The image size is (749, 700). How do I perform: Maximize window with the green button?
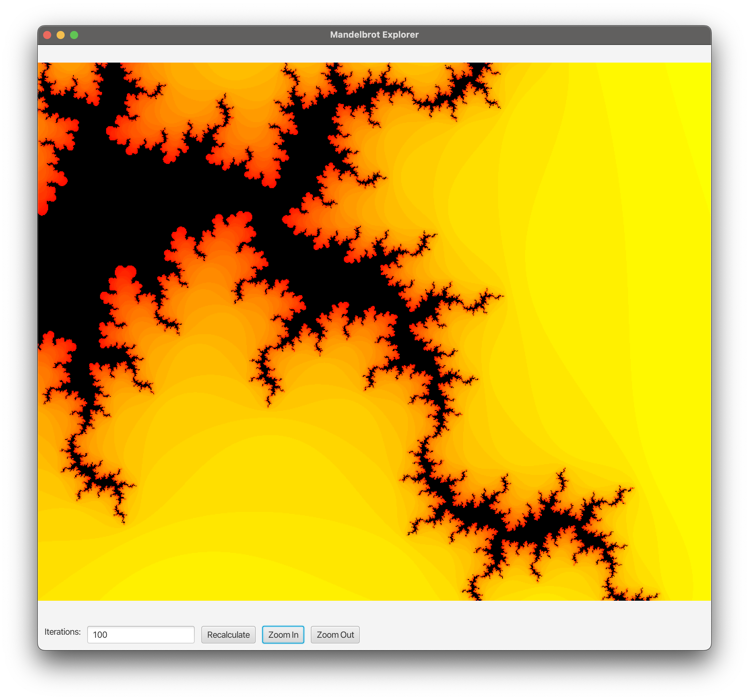74,35
